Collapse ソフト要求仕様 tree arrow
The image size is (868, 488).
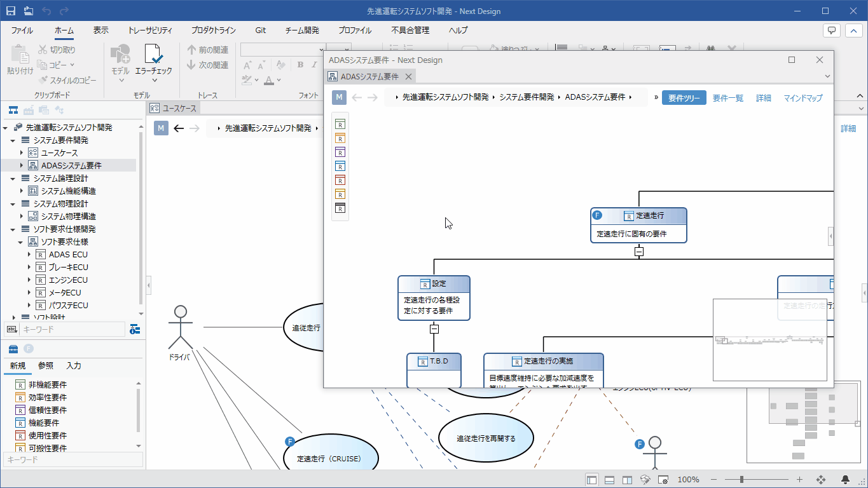pos(21,241)
